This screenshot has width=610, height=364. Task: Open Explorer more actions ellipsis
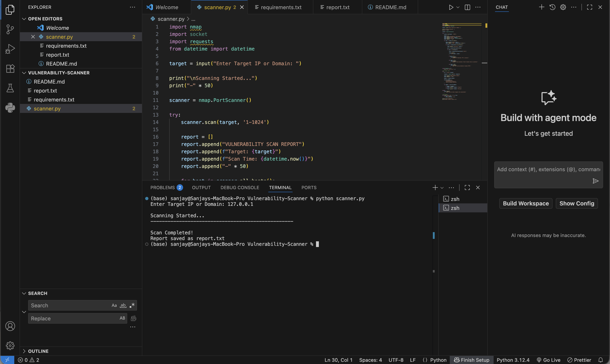133,7
